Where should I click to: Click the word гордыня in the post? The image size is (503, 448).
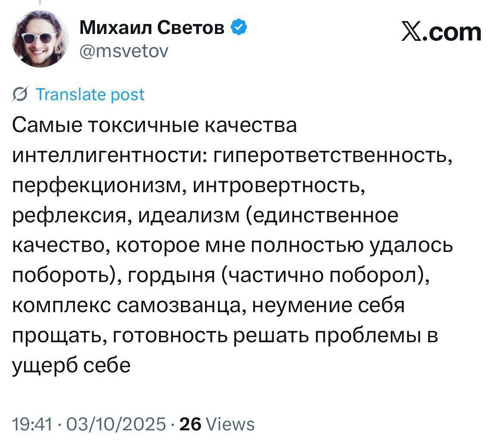point(172,276)
